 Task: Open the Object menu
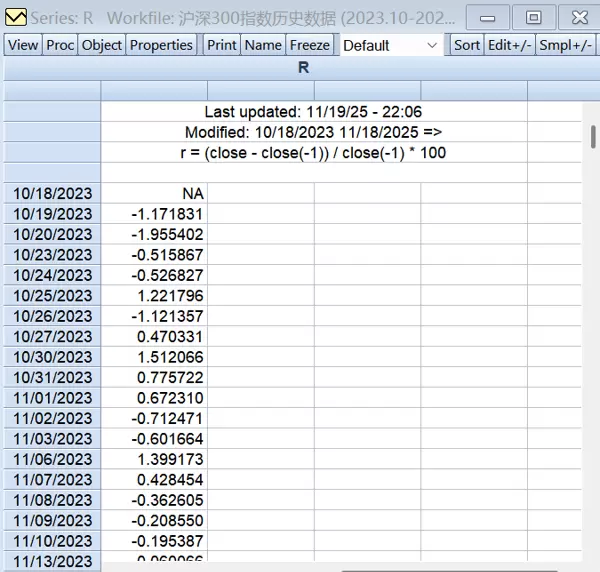102,45
